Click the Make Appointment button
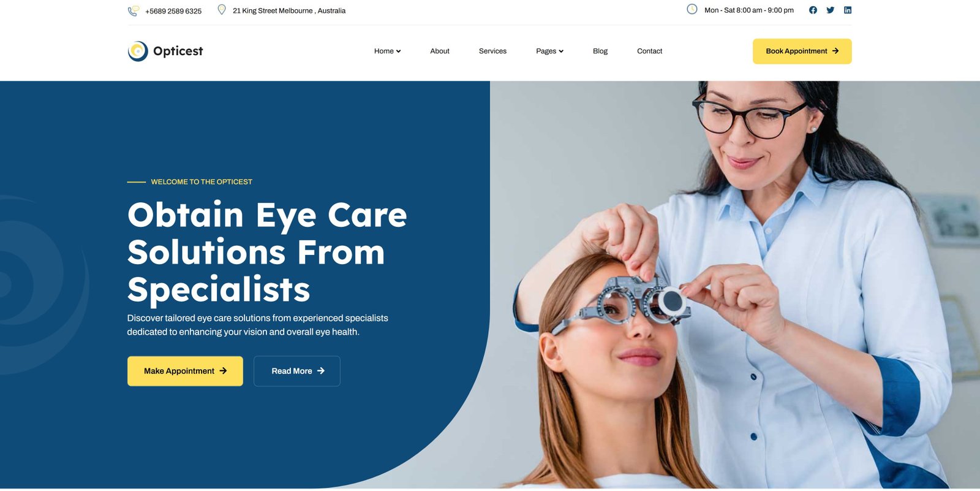This screenshot has width=980, height=491. click(185, 371)
